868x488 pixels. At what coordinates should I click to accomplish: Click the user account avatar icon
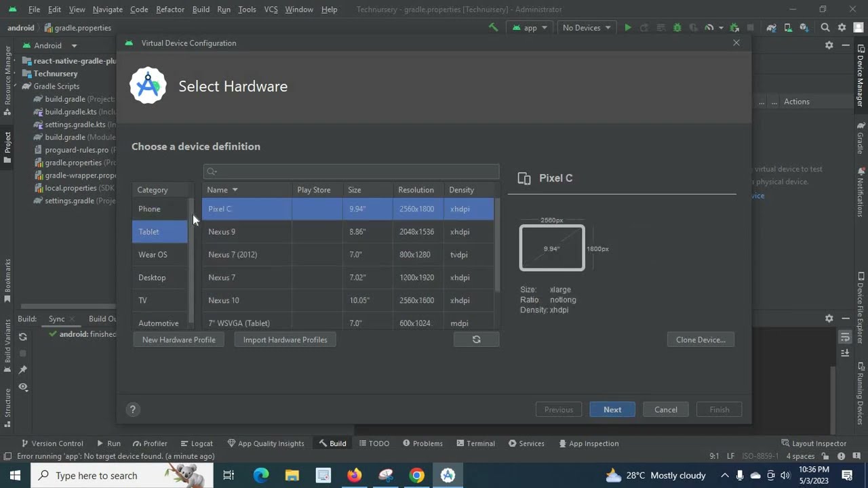pyautogui.click(x=857, y=28)
